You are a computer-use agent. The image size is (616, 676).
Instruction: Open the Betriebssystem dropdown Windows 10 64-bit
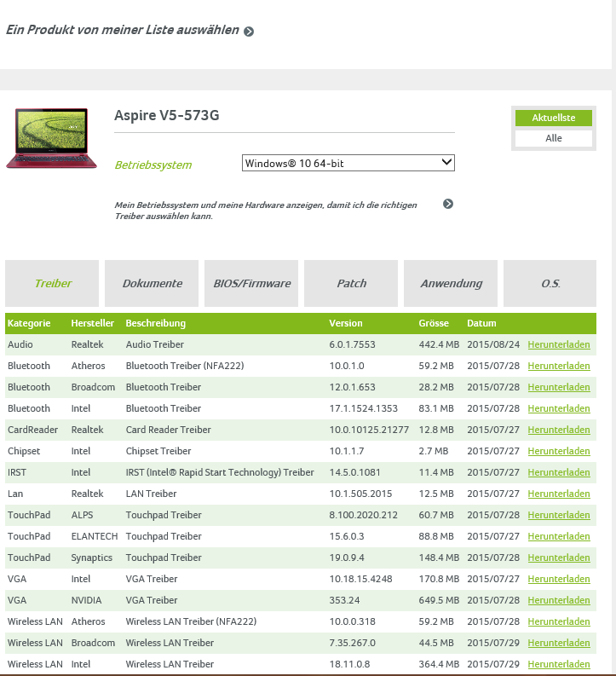click(348, 163)
